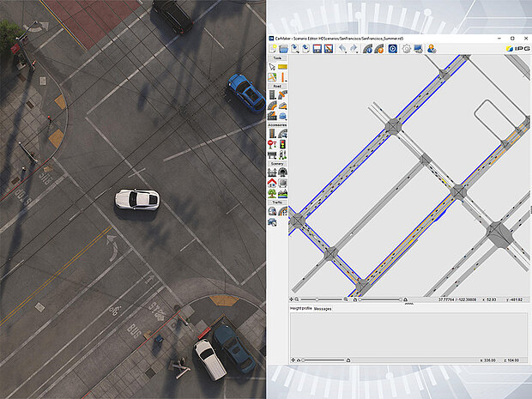The width and height of the screenshot is (532, 399).
Task: Click the map zoom slider handle
Action: [317, 299]
